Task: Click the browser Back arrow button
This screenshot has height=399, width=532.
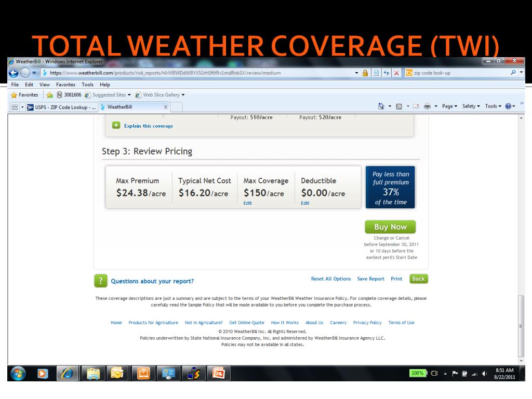Action: tap(14, 73)
